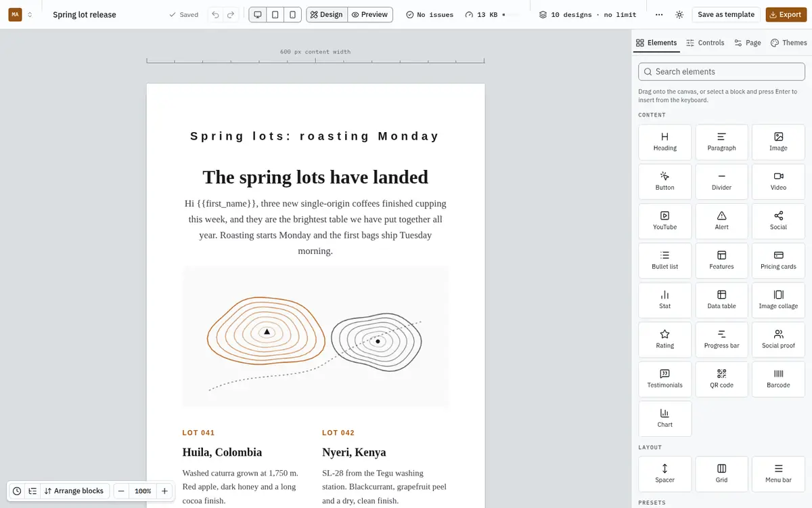Open the version history clock icon
The height and width of the screenshot is (508, 812).
coord(17,491)
